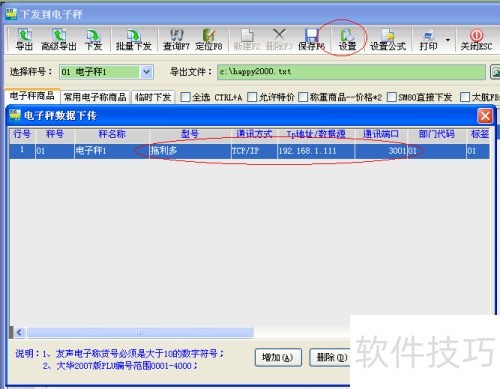This screenshot has width=500, height=389.
Task: Click the 行号 column header
Action: point(22,134)
